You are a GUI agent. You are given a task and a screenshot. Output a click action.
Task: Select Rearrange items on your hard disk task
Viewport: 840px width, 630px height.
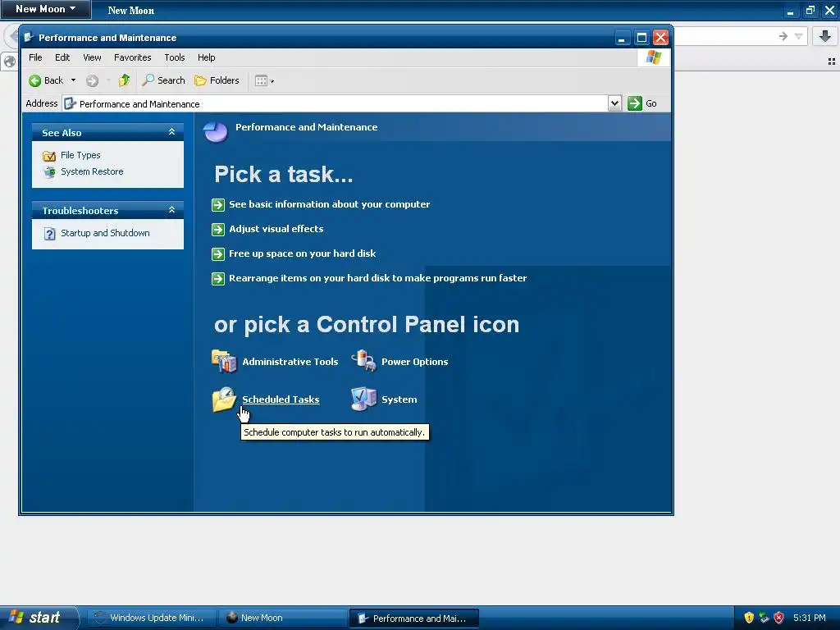pyautogui.click(x=377, y=278)
